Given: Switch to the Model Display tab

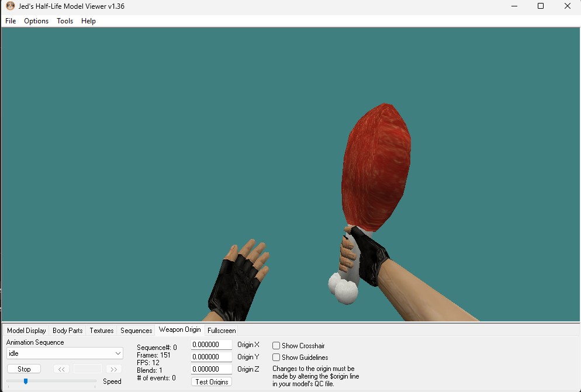Looking at the screenshot, I should coord(26,331).
